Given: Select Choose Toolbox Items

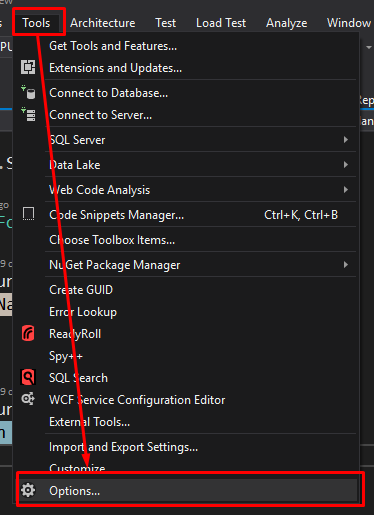Looking at the screenshot, I should click(112, 240).
